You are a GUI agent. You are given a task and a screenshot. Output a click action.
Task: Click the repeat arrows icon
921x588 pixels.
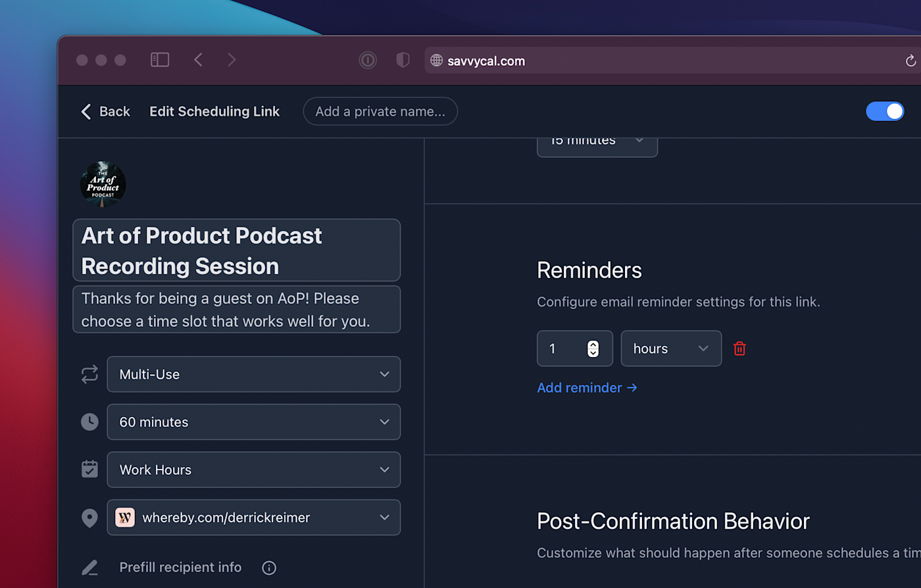[x=89, y=374]
